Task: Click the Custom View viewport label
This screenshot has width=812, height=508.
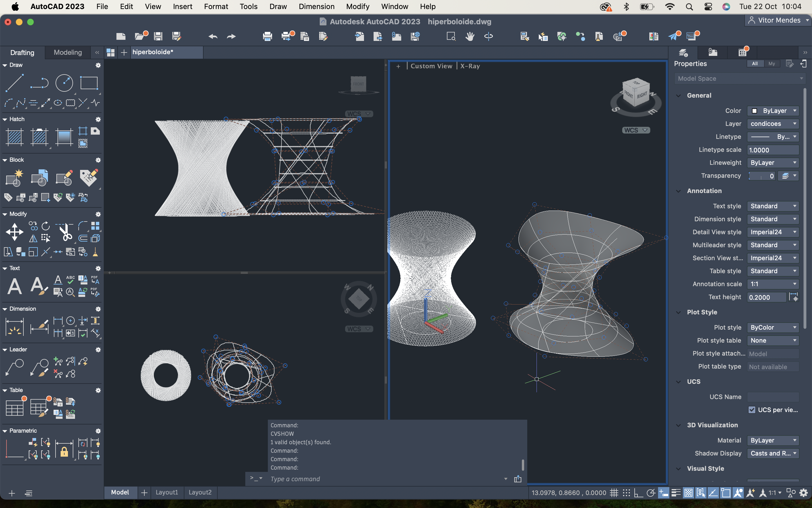Action: point(431,66)
